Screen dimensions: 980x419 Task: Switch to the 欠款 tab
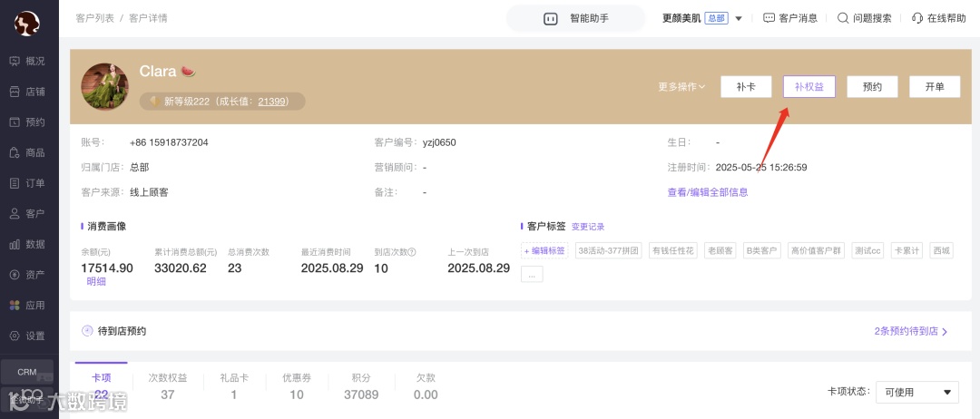pyautogui.click(x=426, y=386)
